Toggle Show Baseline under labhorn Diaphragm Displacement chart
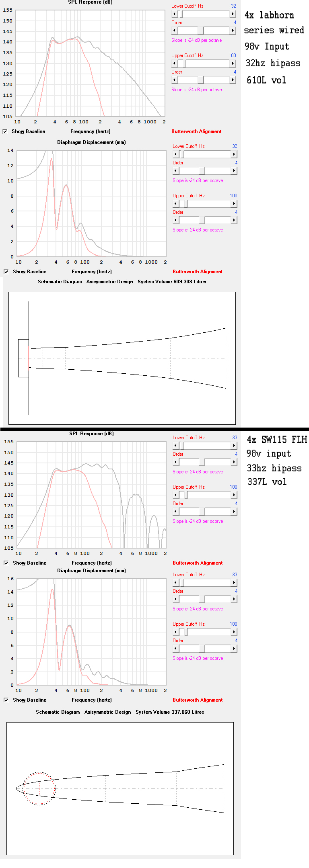Screen dimensions: 309x868 [6, 272]
